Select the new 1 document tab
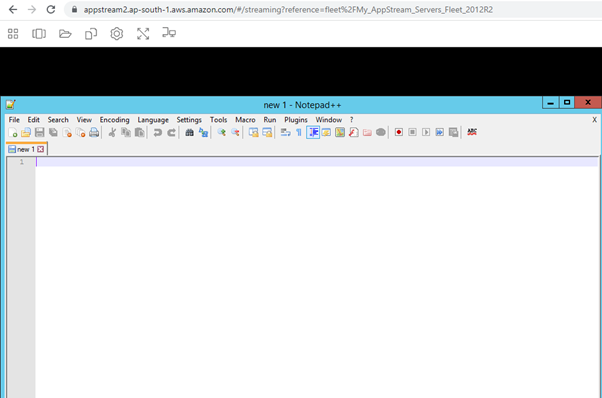Viewport: 602px width, 398px height. pyautogui.click(x=26, y=149)
